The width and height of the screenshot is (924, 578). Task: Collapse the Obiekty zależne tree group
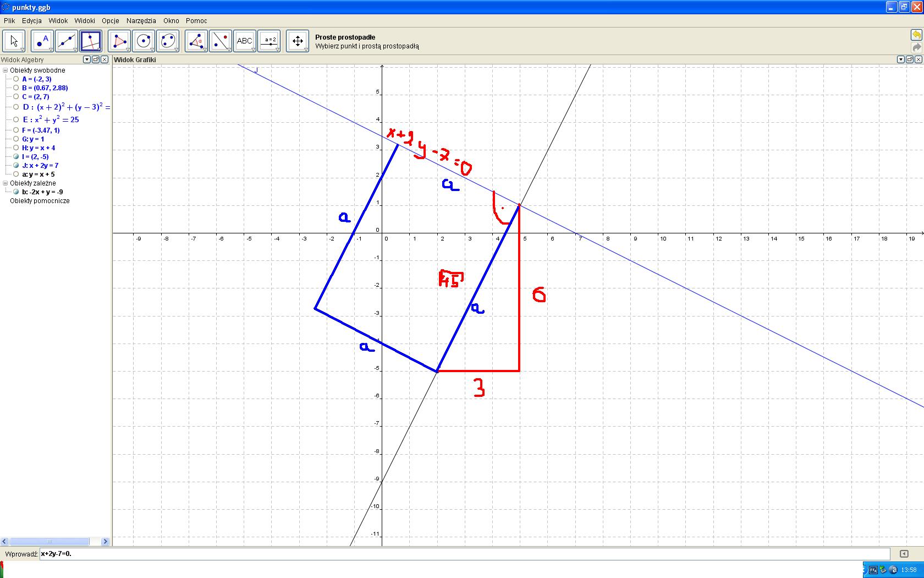tap(5, 183)
